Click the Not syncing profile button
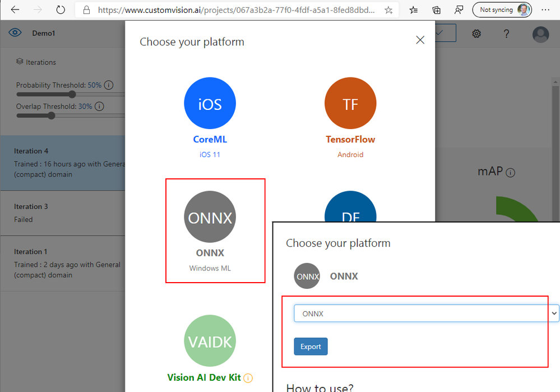Image resolution: width=560 pixels, height=392 pixels. (502, 10)
